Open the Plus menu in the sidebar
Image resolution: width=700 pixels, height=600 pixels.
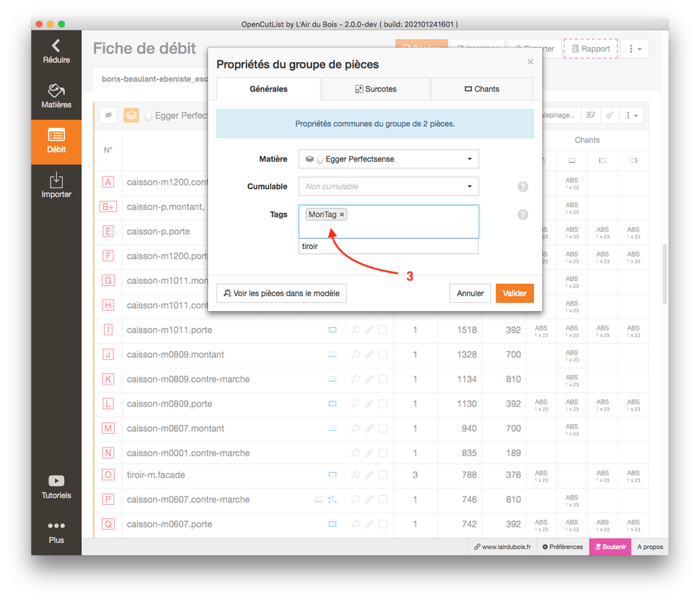coord(56,532)
